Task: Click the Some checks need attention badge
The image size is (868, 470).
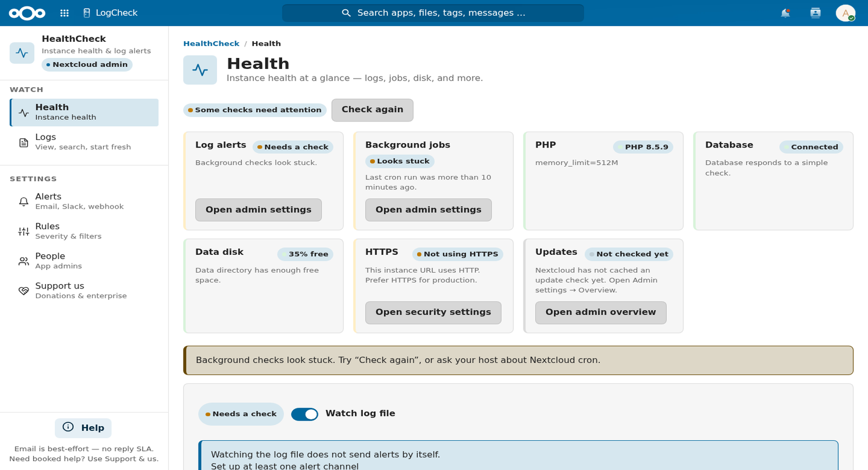Action: 255,110
